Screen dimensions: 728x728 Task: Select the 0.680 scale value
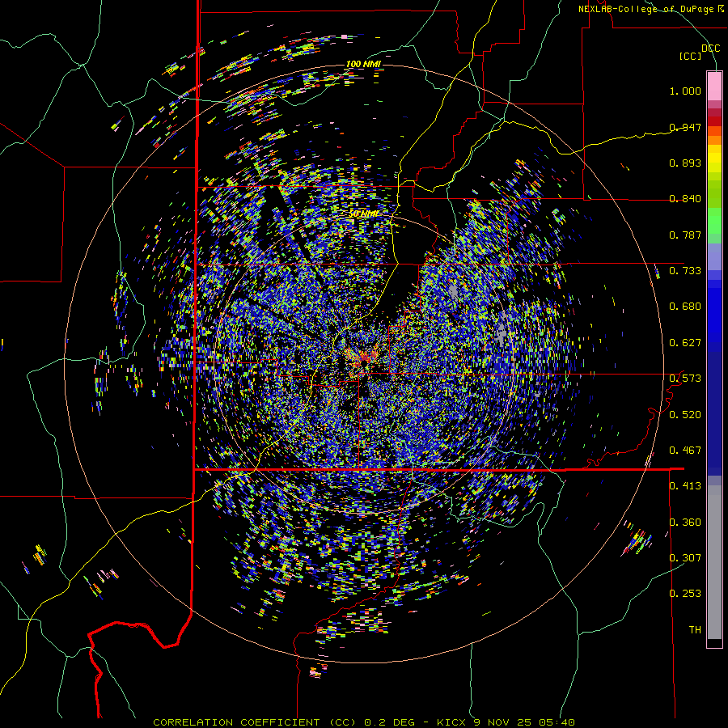685,307
